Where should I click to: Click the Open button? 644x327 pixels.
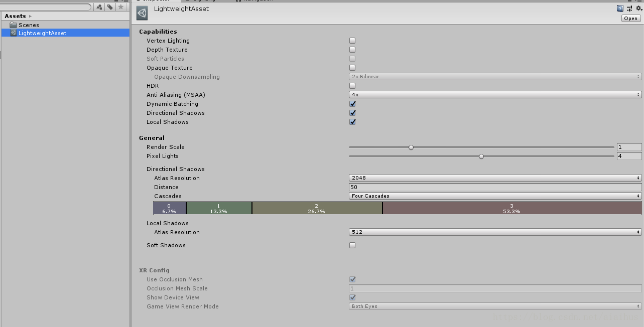(x=631, y=19)
